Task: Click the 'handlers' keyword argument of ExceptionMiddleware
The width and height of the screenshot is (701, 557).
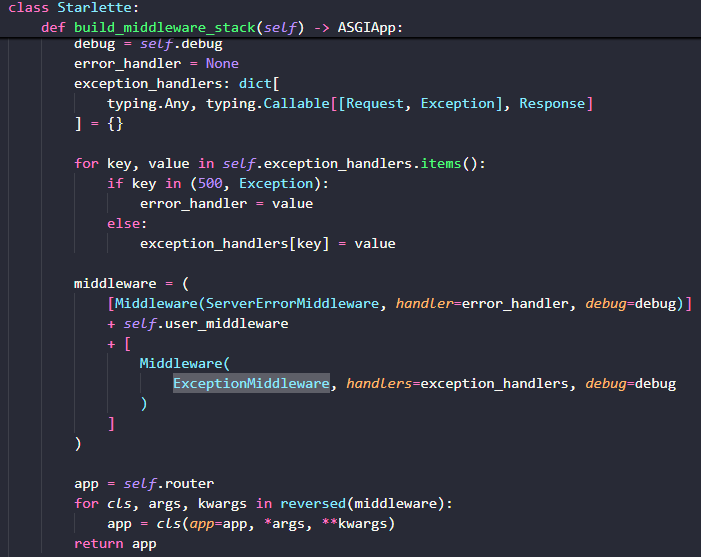Action: [379, 384]
